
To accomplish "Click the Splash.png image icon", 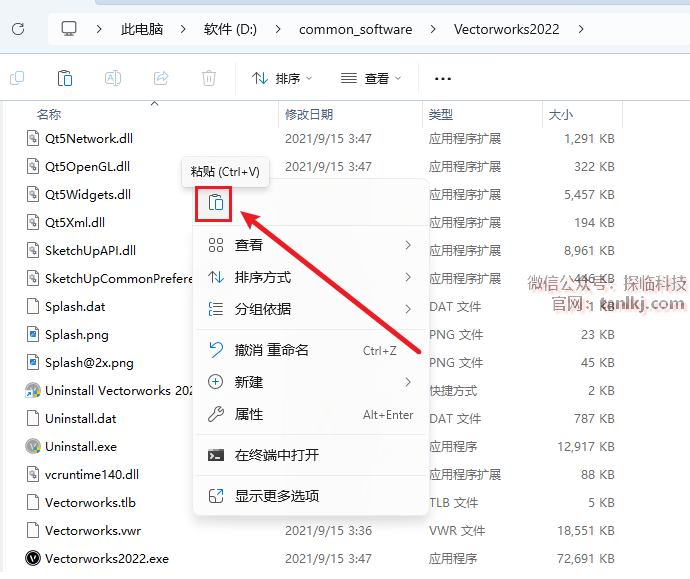I will coord(33,334).
